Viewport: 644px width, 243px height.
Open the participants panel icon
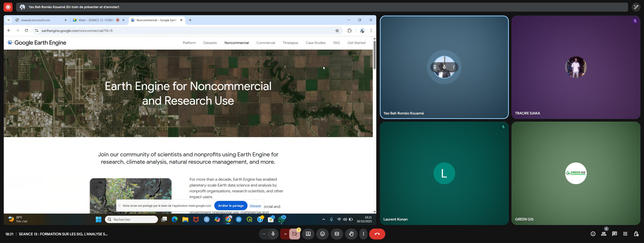tap(604, 234)
